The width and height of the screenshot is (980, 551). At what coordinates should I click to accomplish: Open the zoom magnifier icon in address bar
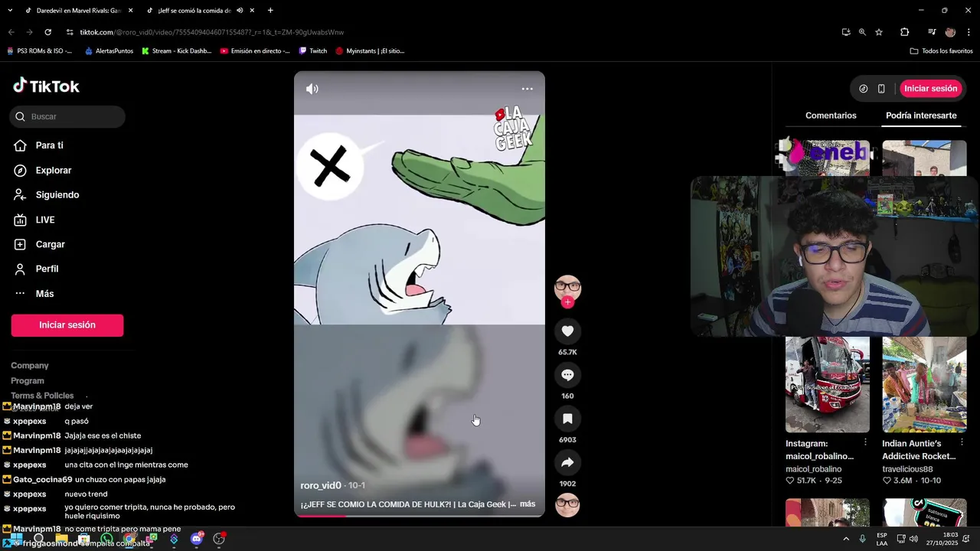tap(862, 32)
